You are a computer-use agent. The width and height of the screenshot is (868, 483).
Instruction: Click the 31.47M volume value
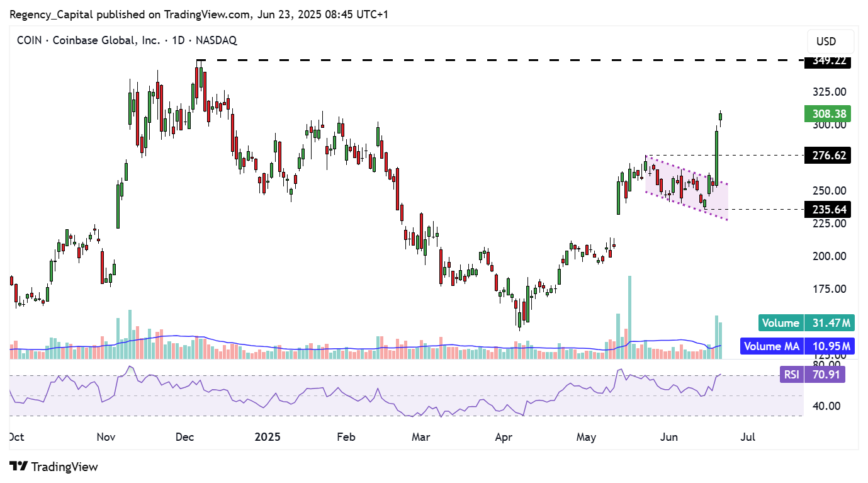[830, 323]
